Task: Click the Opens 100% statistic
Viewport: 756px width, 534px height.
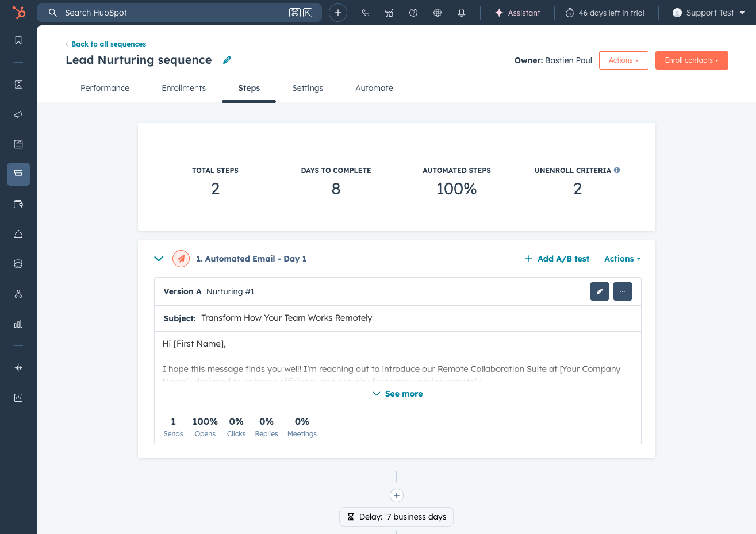Action: pyautogui.click(x=205, y=427)
